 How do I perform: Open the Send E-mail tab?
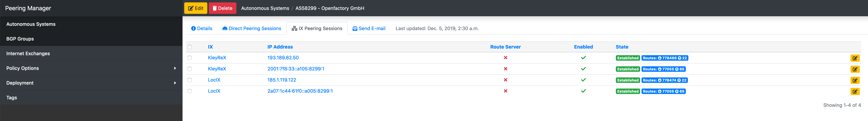point(372,28)
